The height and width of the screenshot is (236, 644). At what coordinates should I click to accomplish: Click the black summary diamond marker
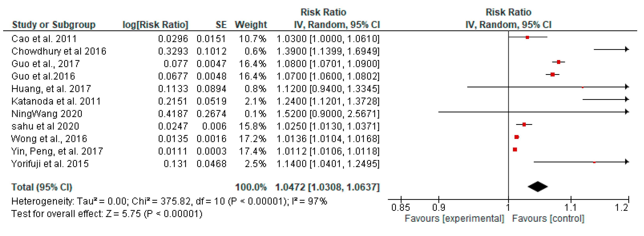tap(538, 187)
